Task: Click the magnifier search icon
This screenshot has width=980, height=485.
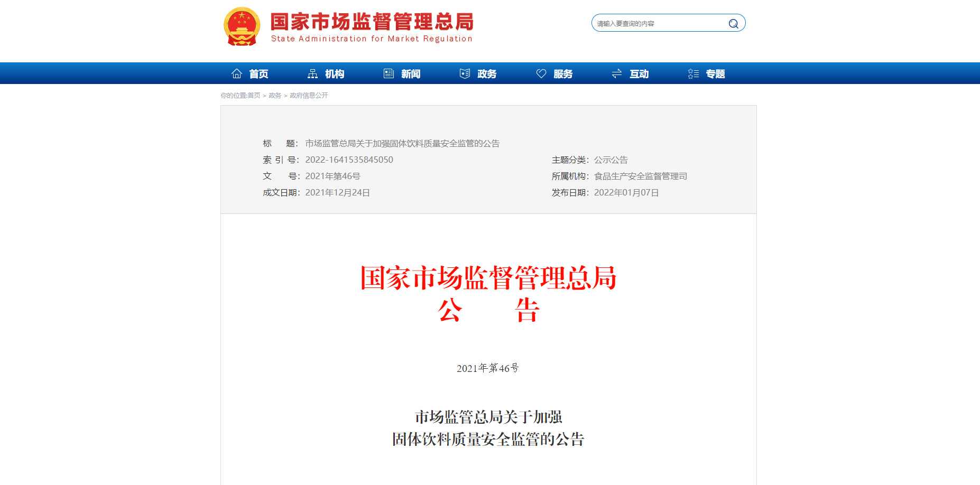Action: point(733,23)
